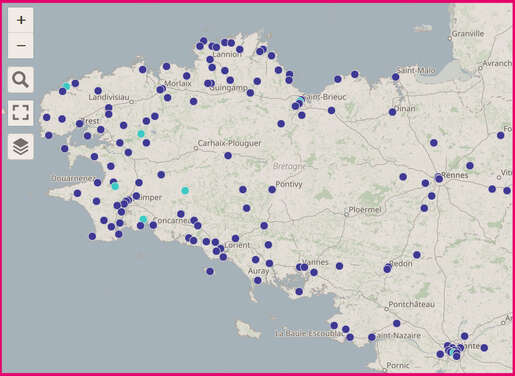
Task: Click the cyan marker in Nantes cluster
Action: click(x=452, y=352)
